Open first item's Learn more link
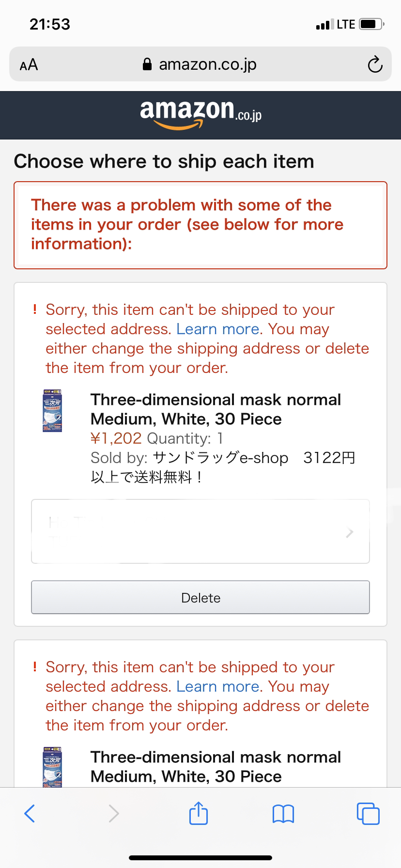This screenshot has height=868, width=401. tap(218, 329)
